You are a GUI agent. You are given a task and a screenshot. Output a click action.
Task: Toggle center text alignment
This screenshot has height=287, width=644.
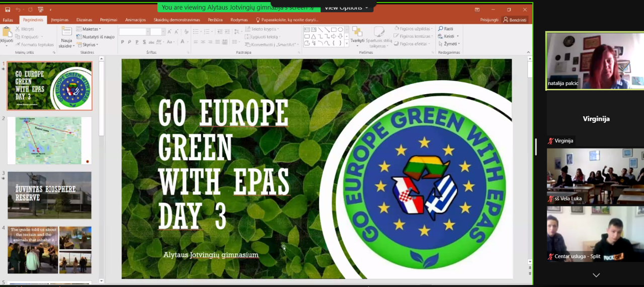[203, 42]
